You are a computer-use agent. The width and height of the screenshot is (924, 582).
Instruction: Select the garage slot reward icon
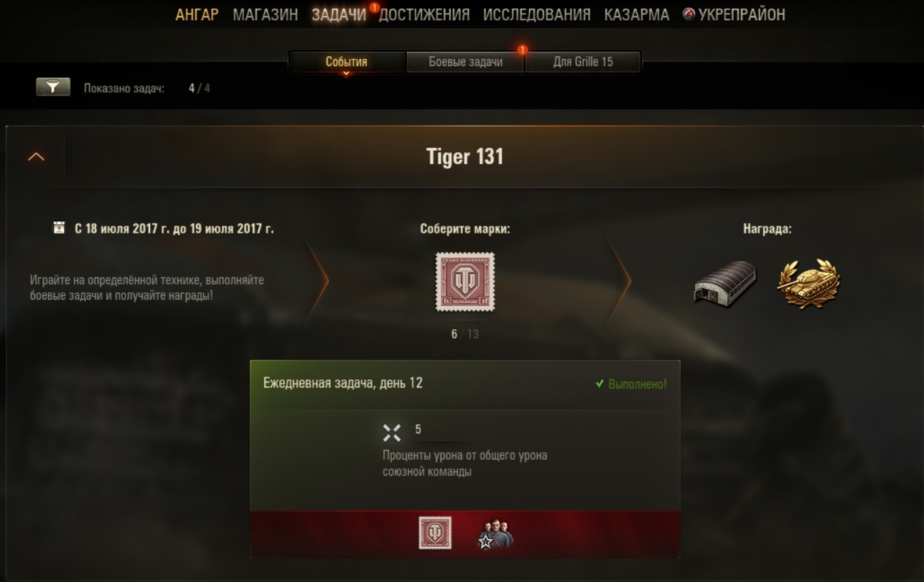point(725,284)
